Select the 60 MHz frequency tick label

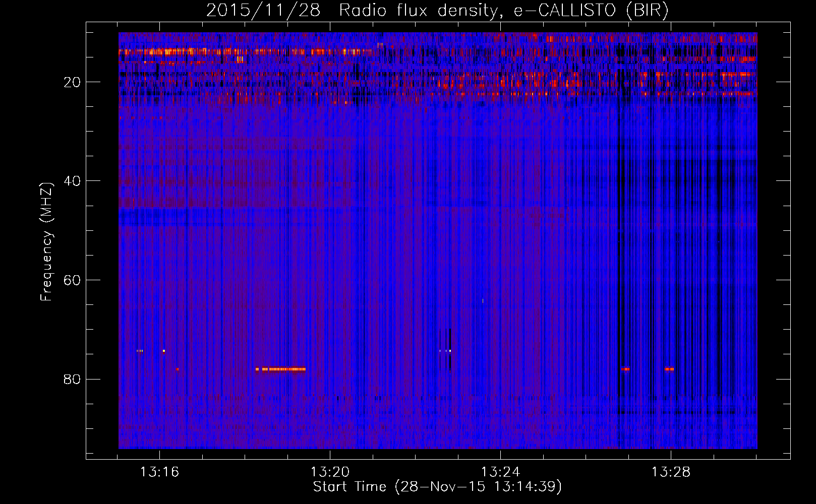click(x=73, y=280)
